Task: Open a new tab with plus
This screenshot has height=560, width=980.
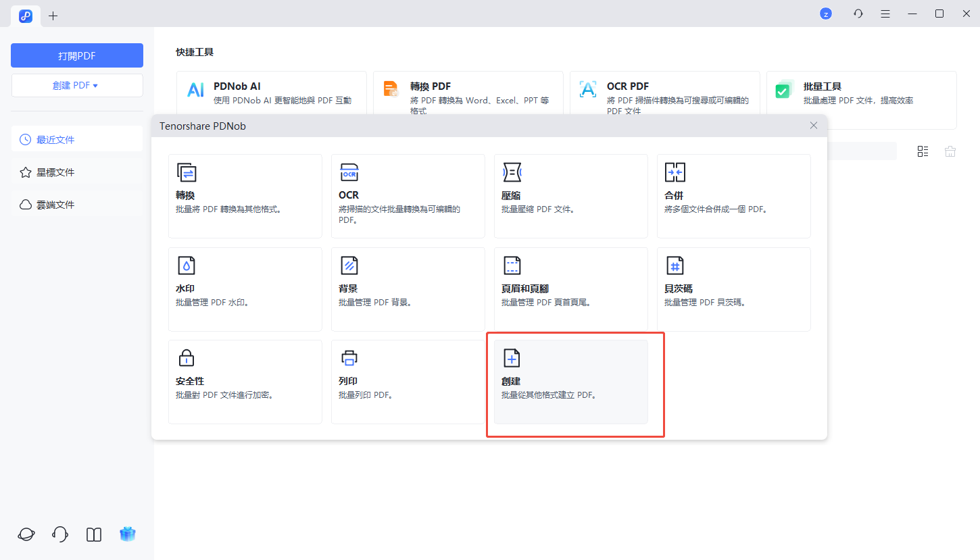Action: click(x=53, y=16)
